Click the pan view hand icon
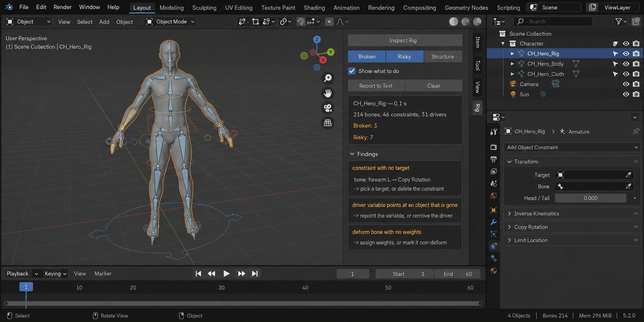Image resolution: width=644 pixels, height=322 pixels. coord(328,93)
